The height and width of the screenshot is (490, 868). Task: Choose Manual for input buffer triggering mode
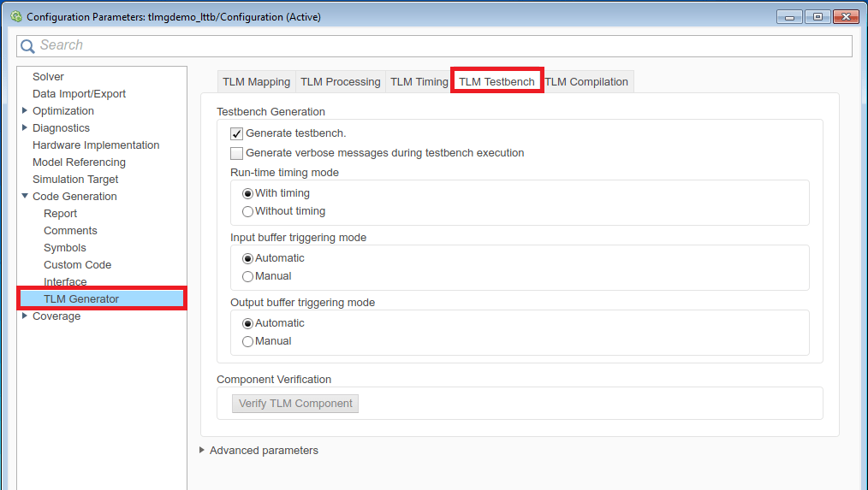point(248,276)
